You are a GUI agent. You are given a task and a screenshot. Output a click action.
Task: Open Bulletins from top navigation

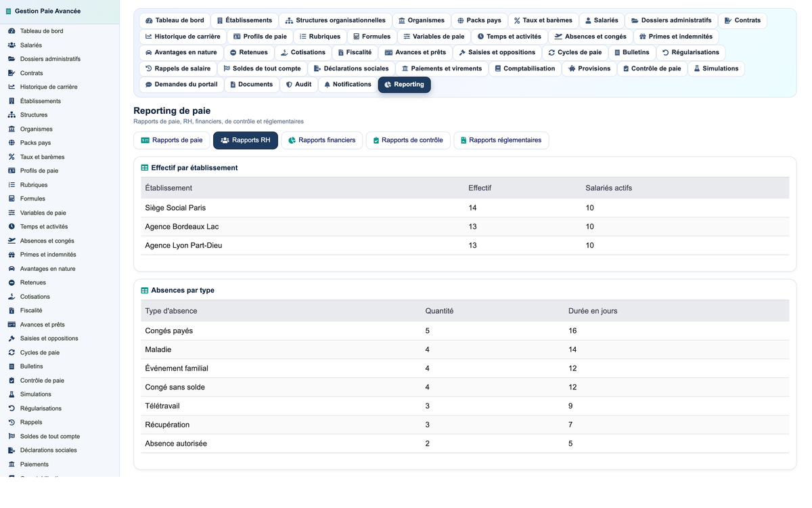(632, 52)
